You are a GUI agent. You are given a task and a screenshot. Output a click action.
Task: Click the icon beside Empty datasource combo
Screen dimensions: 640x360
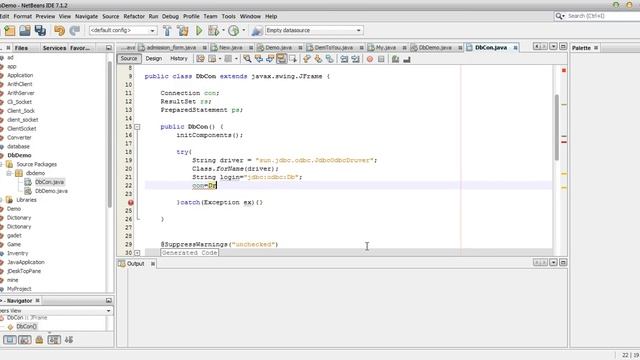point(257,31)
